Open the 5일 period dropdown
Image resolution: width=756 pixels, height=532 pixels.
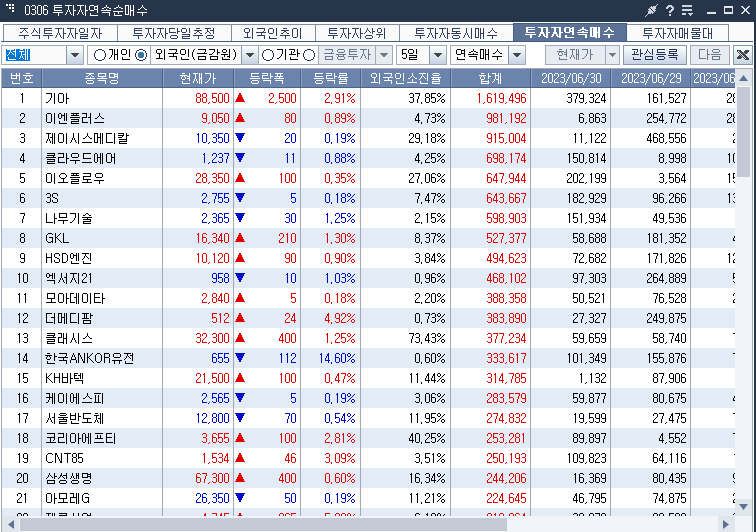click(x=438, y=55)
